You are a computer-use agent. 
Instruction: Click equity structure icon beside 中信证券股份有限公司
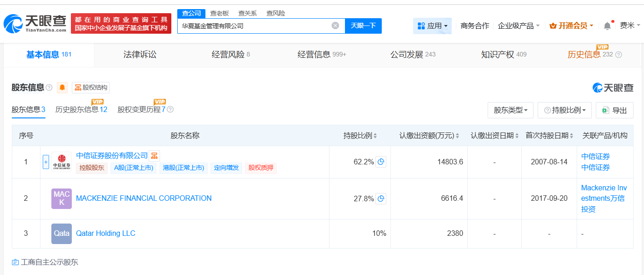pos(155,156)
